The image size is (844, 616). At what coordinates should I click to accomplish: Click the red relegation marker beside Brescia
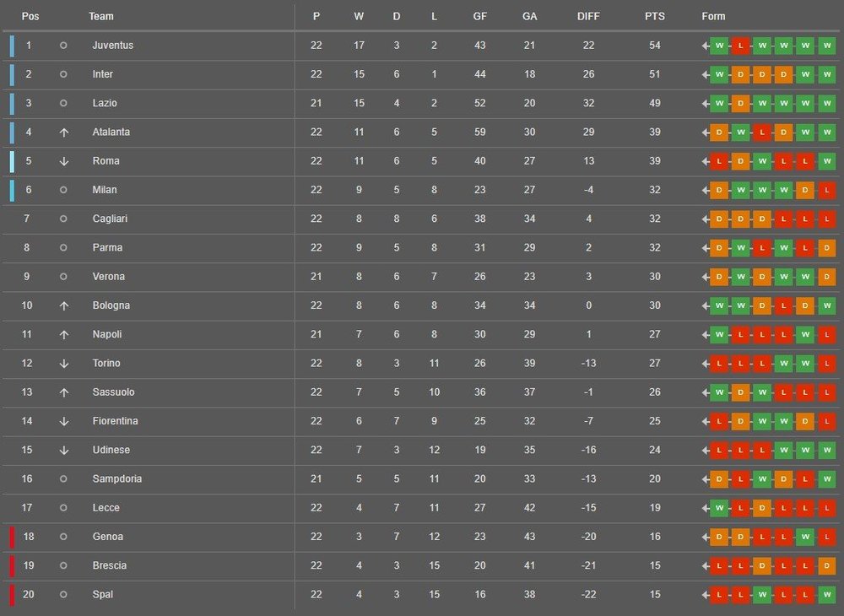tap(12, 566)
